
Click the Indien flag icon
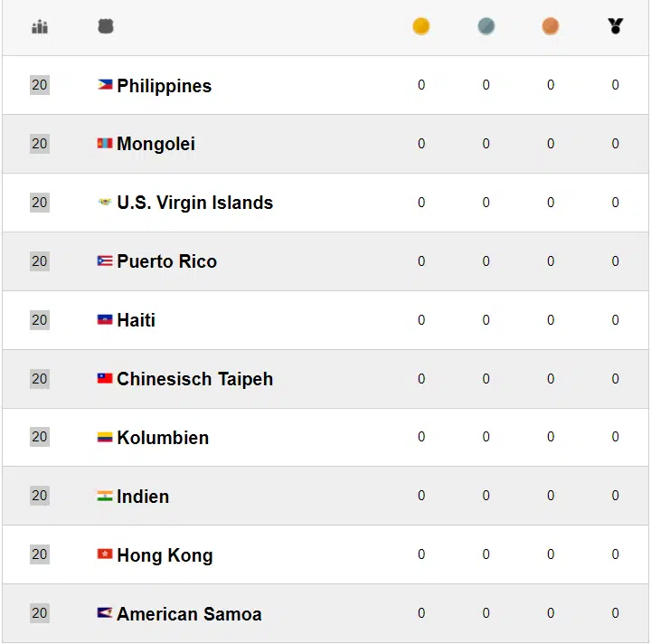point(105,496)
